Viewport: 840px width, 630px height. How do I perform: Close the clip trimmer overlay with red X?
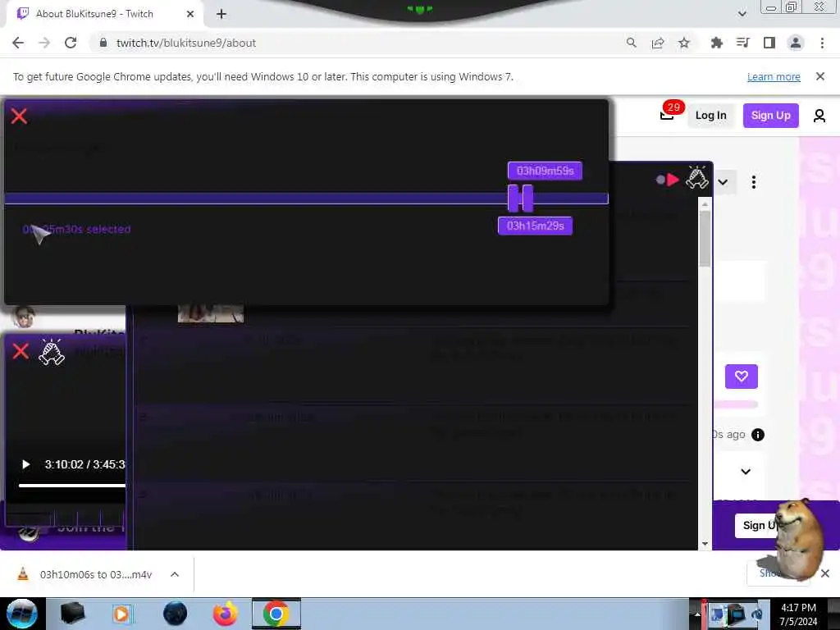click(20, 116)
